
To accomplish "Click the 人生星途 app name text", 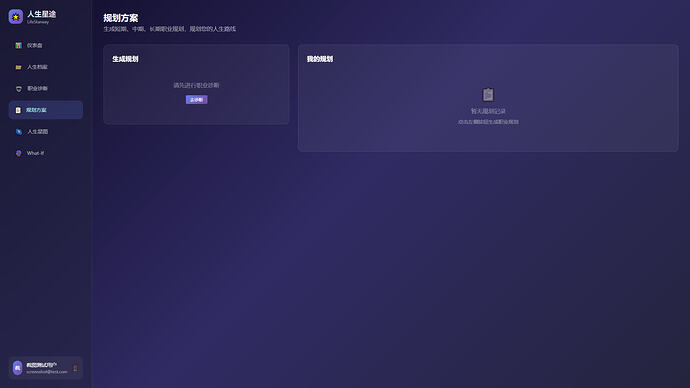I will 41,14.
